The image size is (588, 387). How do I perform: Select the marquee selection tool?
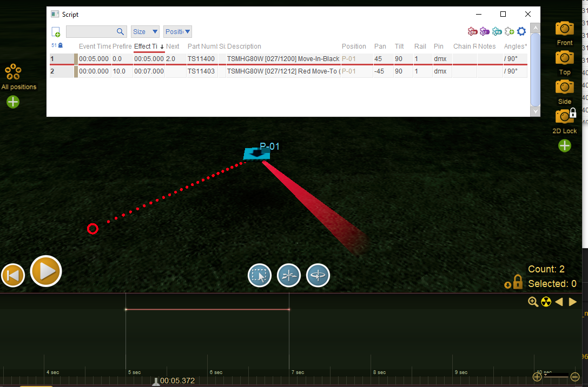click(260, 276)
